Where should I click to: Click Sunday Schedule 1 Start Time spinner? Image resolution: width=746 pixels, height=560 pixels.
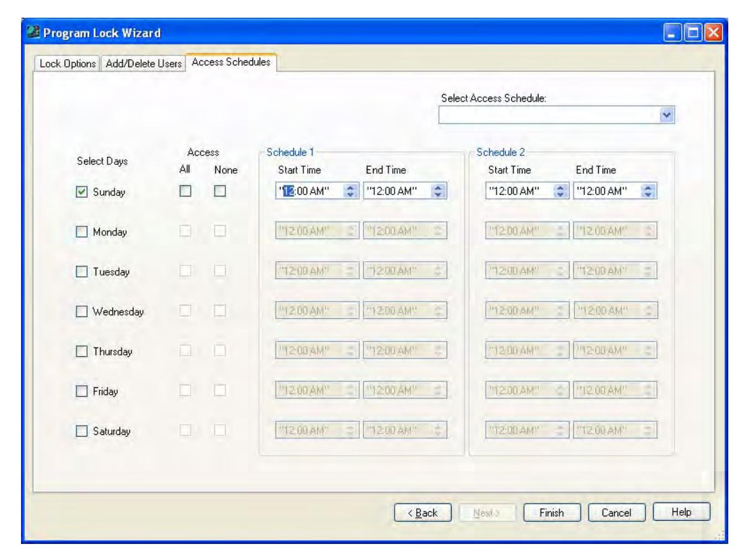point(350,191)
